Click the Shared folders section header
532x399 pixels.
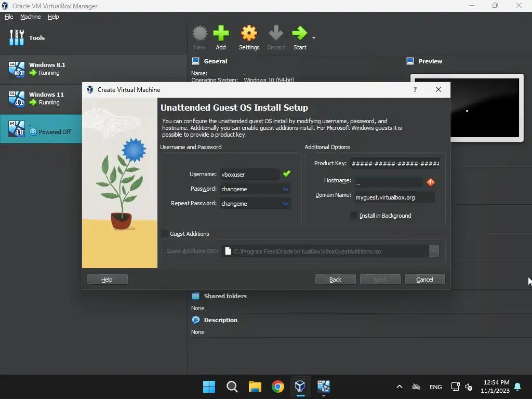pyautogui.click(x=225, y=296)
